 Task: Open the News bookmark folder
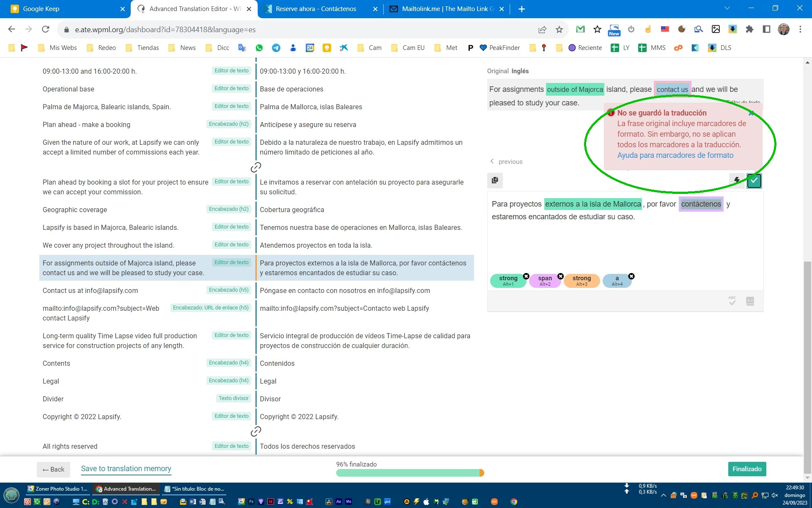click(182, 48)
